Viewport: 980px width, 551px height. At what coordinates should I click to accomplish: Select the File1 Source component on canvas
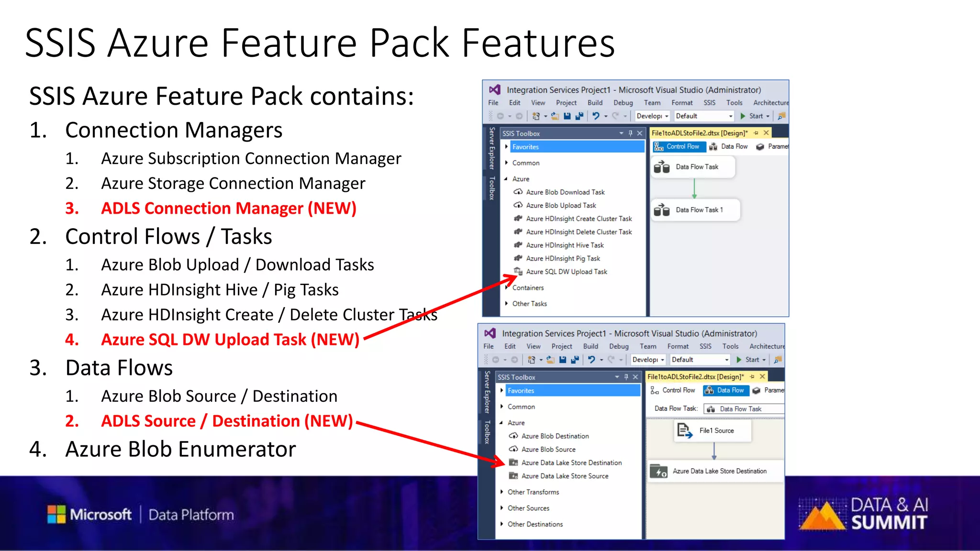click(713, 431)
